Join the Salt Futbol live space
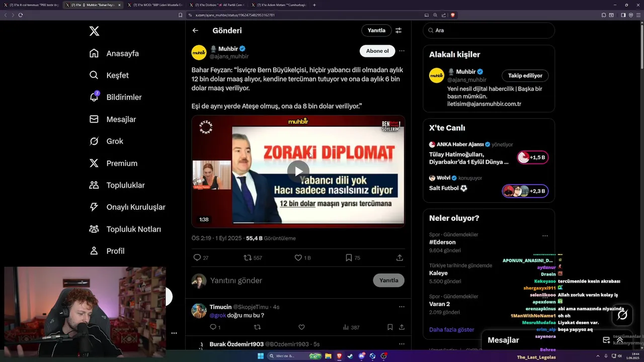Viewport: 644px width, 362px height. pos(525,191)
